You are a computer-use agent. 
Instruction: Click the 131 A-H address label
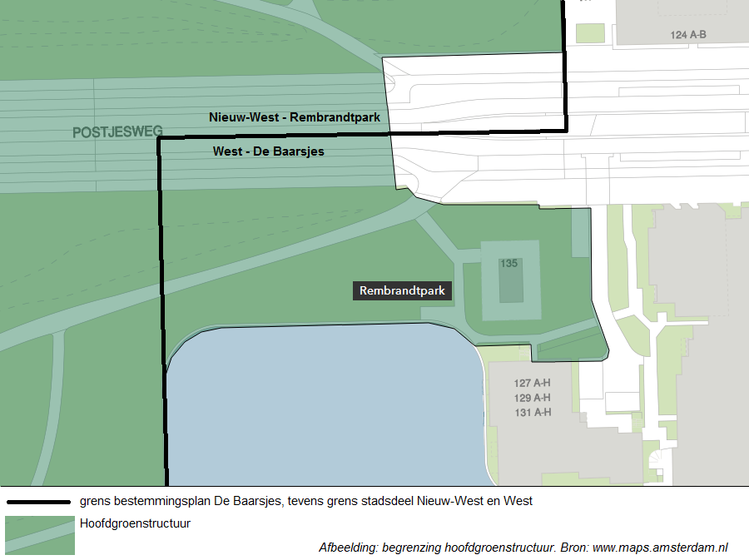pos(533,413)
